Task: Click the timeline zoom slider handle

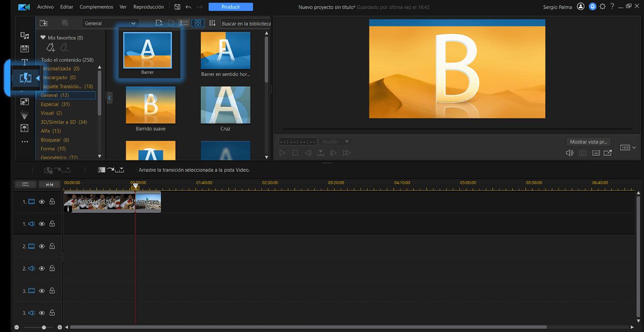Action: pyautogui.click(x=44, y=327)
